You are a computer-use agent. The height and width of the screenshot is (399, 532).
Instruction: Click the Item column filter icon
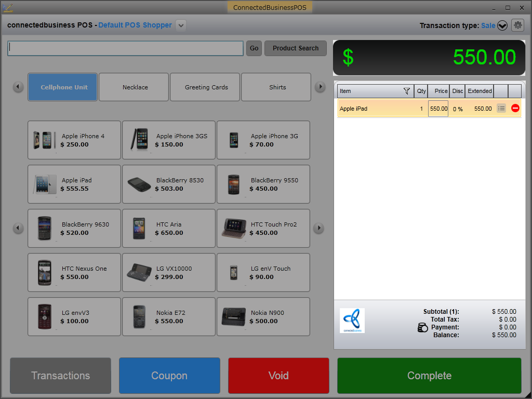point(406,91)
